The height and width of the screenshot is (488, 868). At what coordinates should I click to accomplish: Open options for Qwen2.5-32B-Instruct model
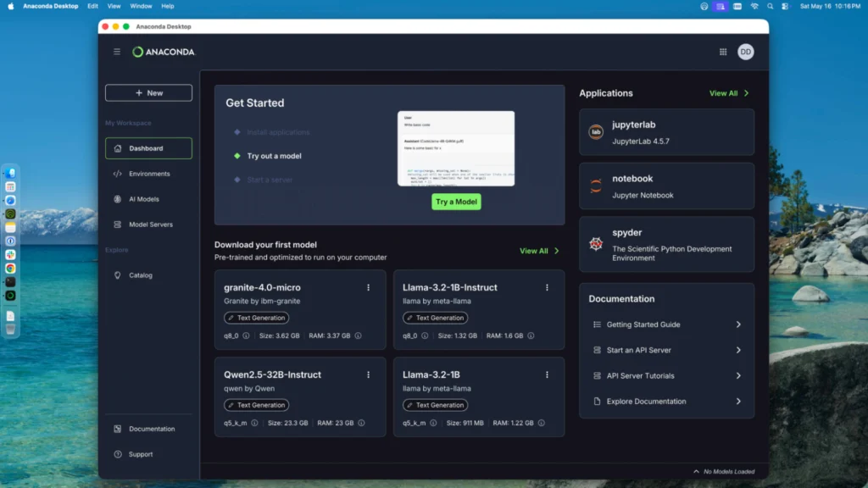click(x=368, y=374)
